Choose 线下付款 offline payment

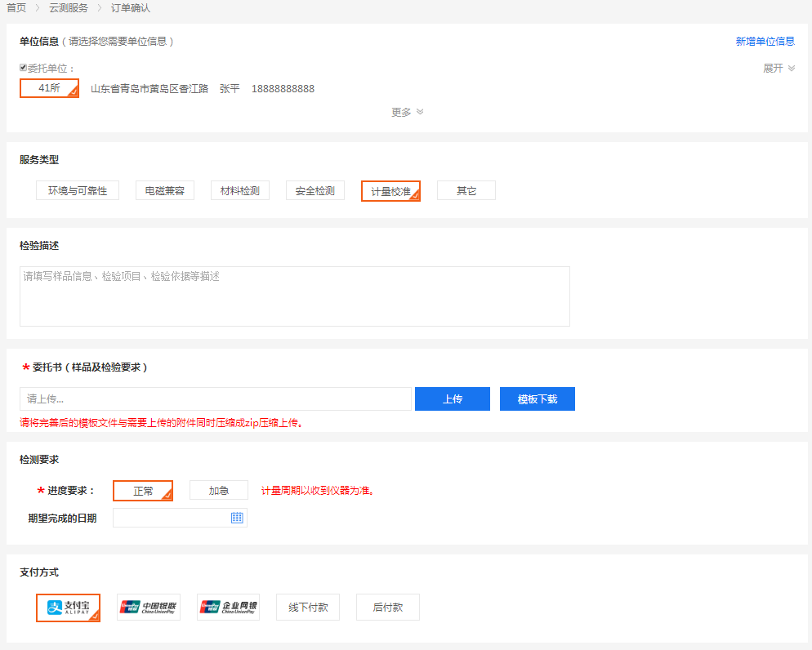(x=308, y=608)
